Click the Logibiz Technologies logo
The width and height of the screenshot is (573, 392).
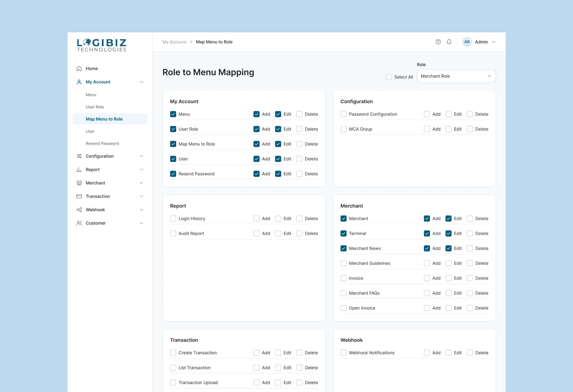102,45
